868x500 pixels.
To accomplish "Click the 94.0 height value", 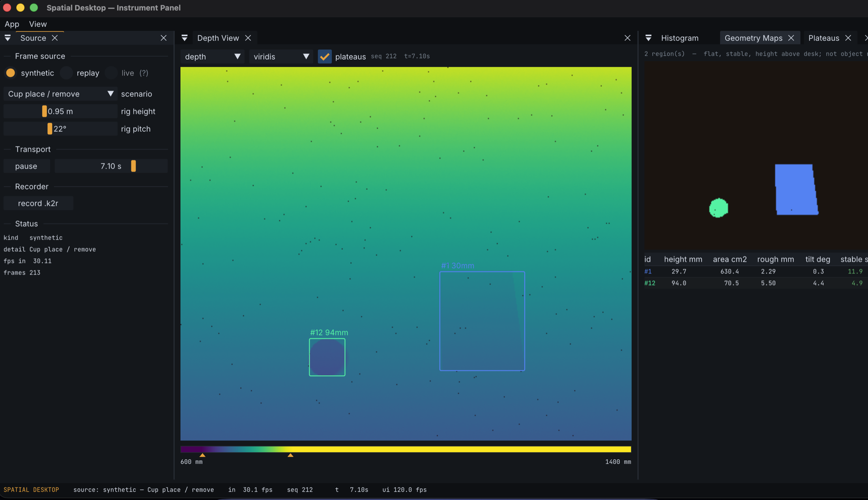I will [679, 283].
